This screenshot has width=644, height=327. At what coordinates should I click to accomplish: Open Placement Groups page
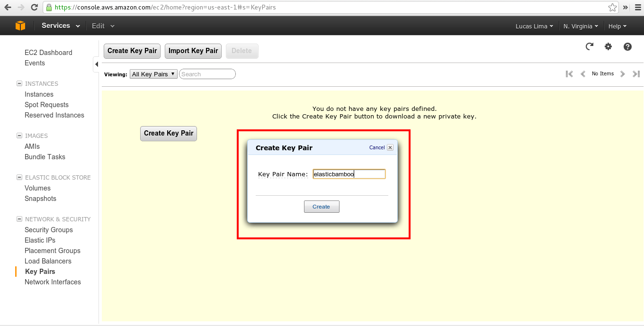point(53,251)
